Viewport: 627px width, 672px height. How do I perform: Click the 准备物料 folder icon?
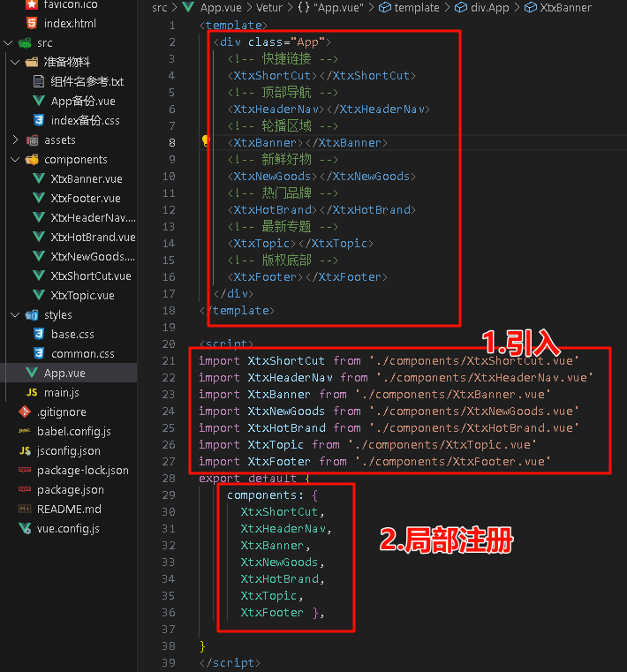32,62
